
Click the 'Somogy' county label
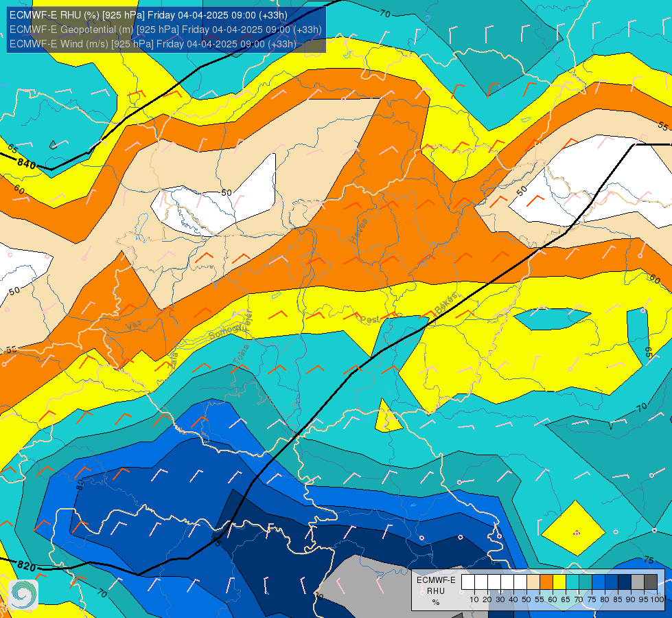pyautogui.click(x=224, y=332)
